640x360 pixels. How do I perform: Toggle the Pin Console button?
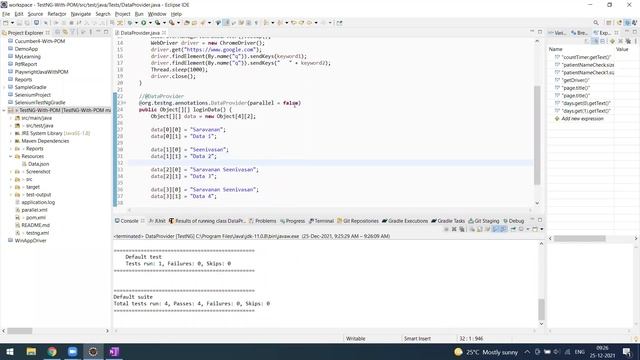click(513, 229)
